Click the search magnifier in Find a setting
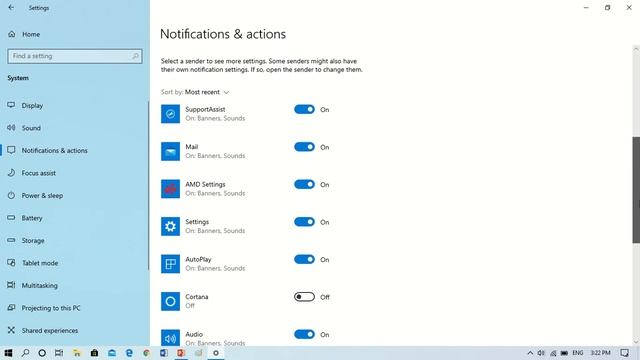The height and width of the screenshot is (360, 640). click(x=135, y=56)
